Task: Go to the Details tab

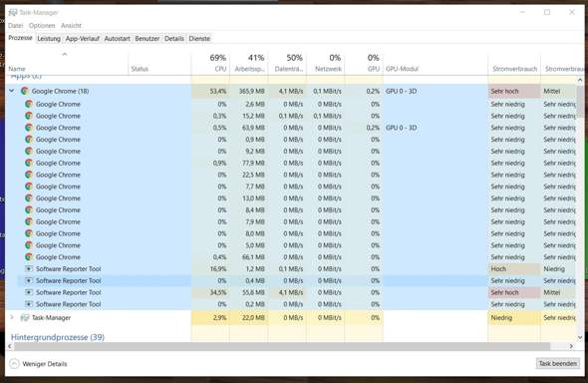Action: pyautogui.click(x=174, y=39)
